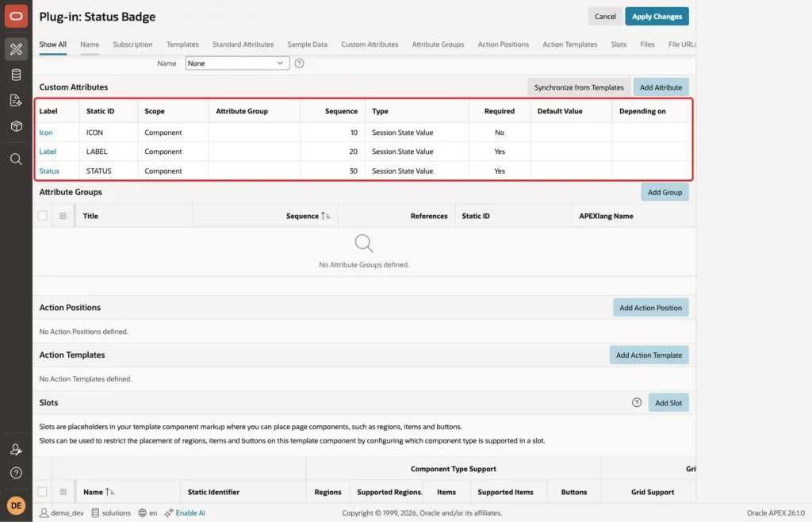Click the globe language icon in footer
Screen dimensions: 812x522
pos(143,512)
